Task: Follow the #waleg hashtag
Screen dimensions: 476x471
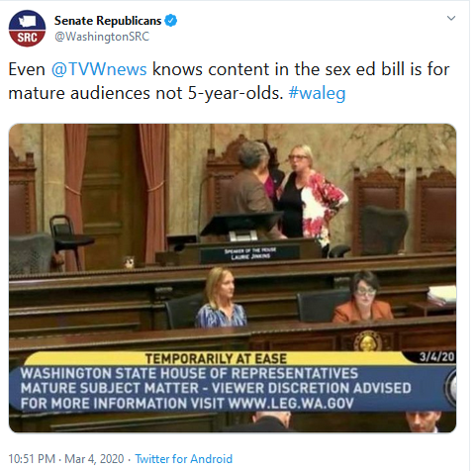Action: (x=317, y=93)
